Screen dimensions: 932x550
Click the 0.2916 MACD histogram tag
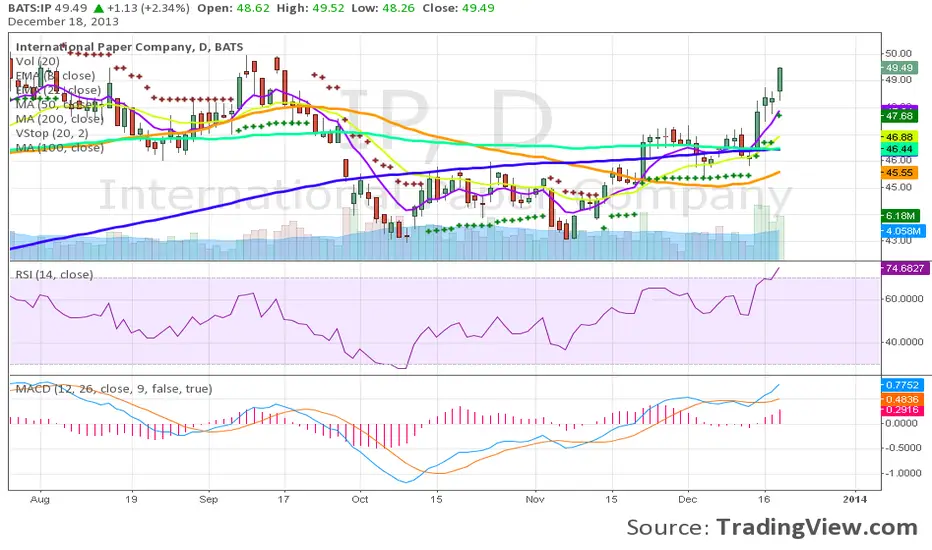coord(902,410)
